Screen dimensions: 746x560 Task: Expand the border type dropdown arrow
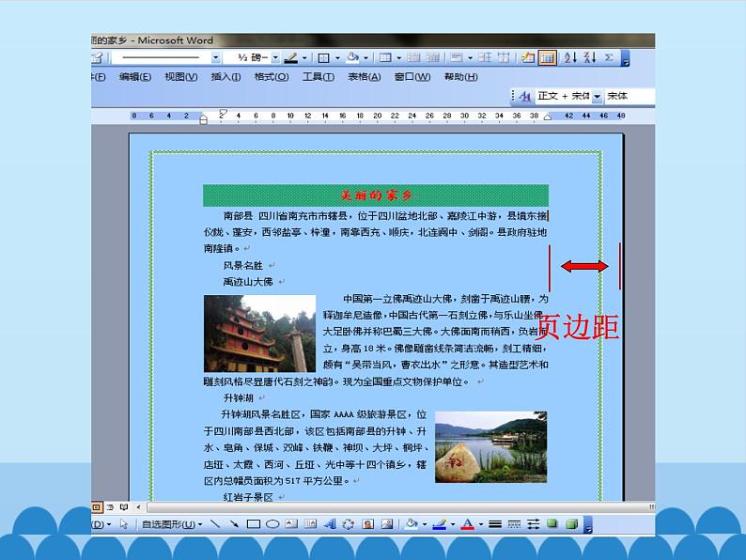337,58
